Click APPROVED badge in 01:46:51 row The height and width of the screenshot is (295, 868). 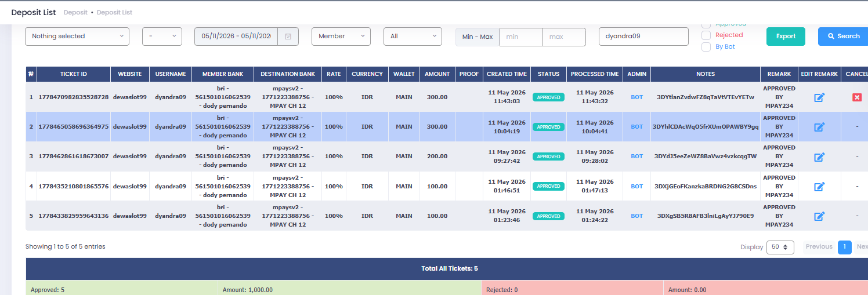coord(548,187)
